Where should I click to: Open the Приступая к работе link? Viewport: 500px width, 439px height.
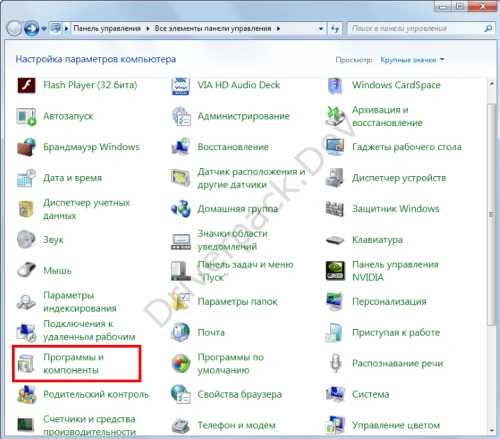click(396, 333)
